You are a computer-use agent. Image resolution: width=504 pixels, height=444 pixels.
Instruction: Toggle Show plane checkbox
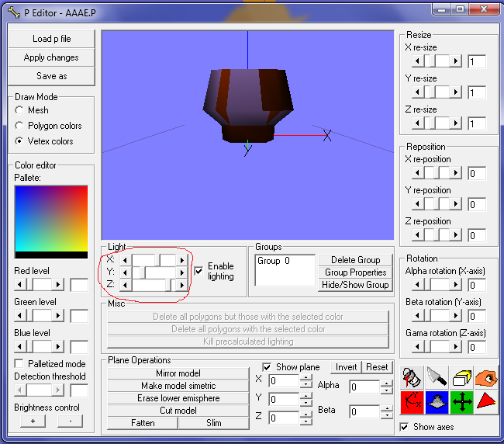267,367
